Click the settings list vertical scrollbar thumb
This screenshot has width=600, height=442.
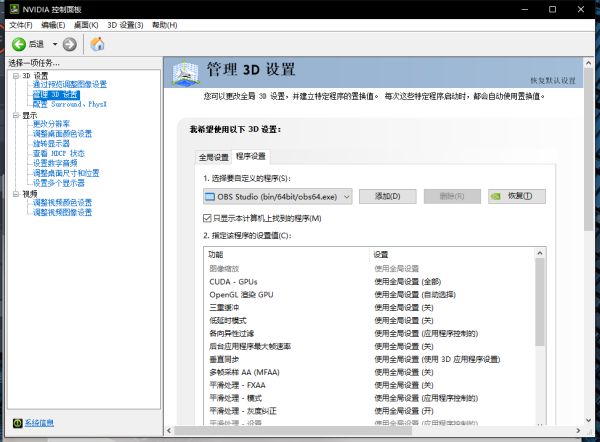(540, 302)
